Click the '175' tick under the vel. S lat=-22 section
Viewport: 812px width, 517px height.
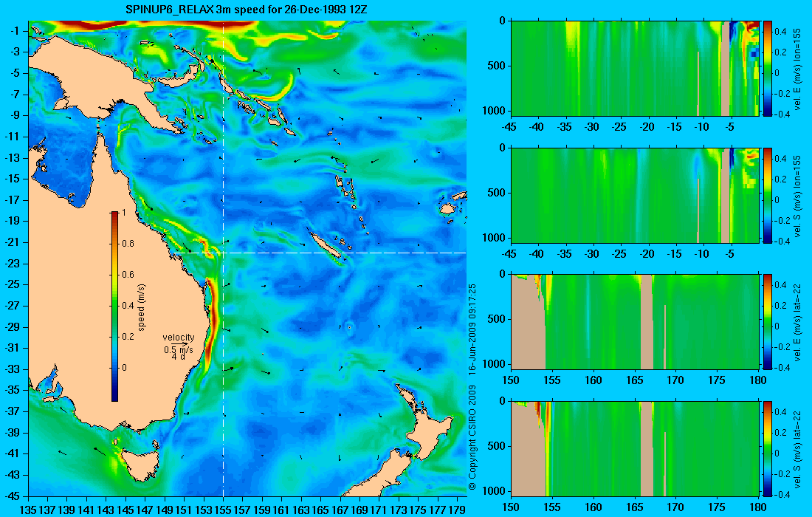pos(717,507)
